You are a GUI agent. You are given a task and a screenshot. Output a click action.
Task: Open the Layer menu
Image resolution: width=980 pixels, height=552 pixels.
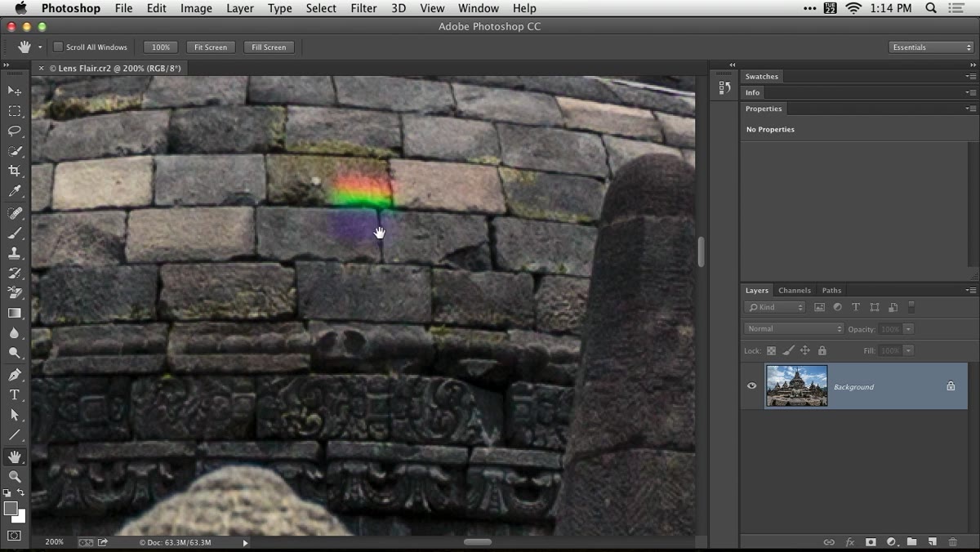tap(240, 8)
